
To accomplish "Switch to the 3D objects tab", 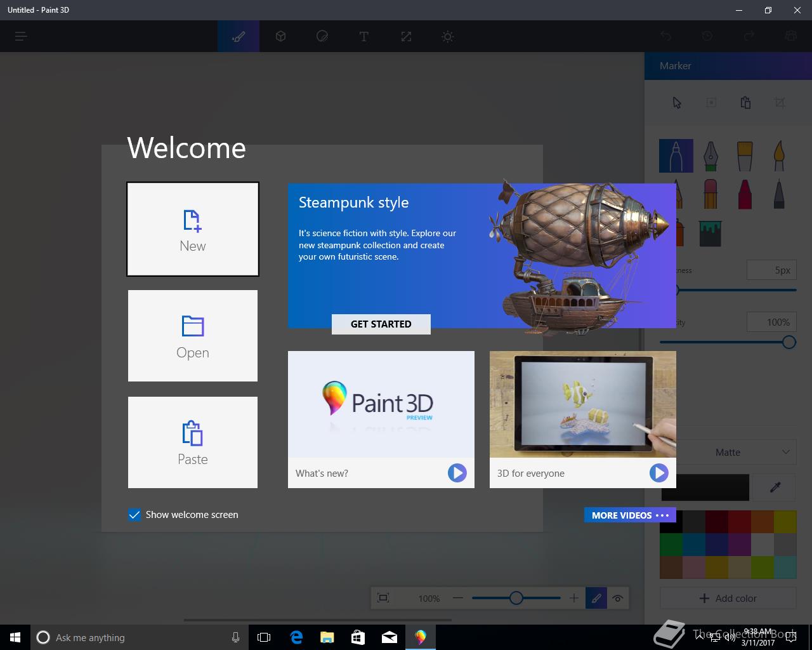I will pos(280,36).
